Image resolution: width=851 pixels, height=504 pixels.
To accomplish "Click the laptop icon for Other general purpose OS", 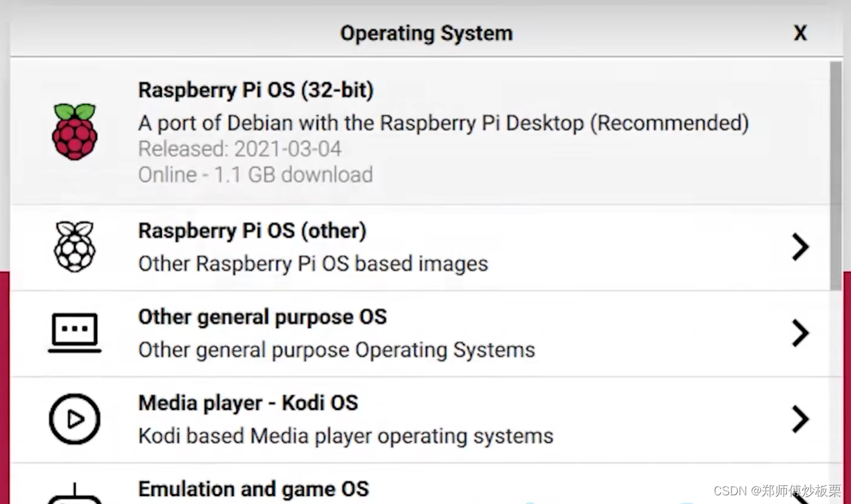I will pyautogui.click(x=75, y=333).
